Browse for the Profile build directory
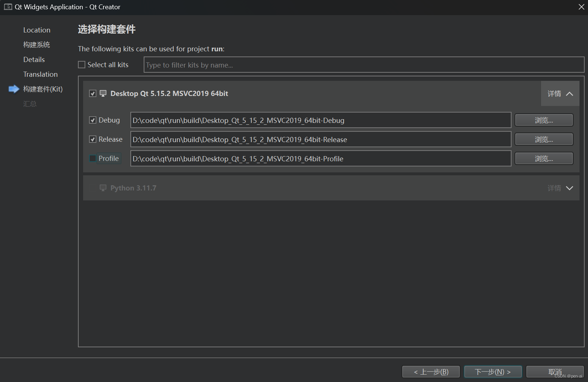 544,159
